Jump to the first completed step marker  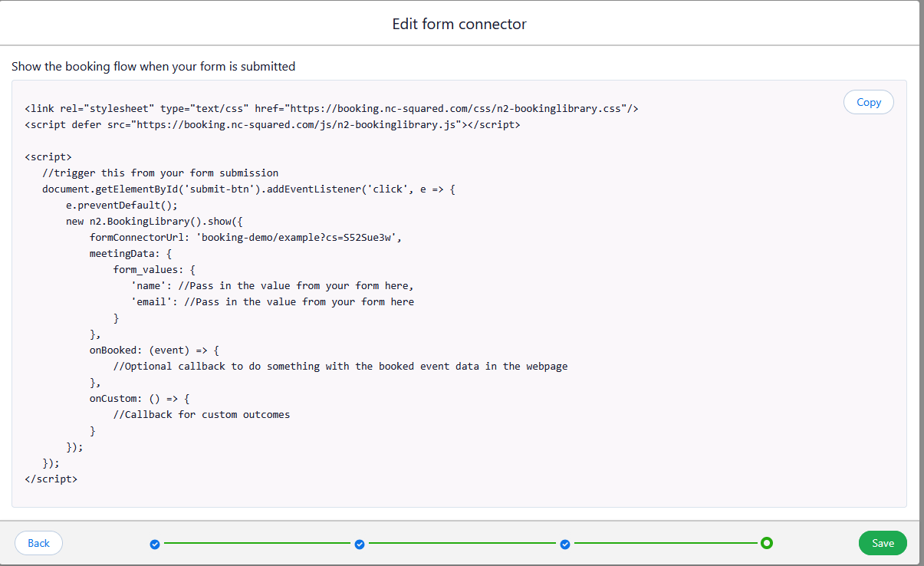(155, 544)
